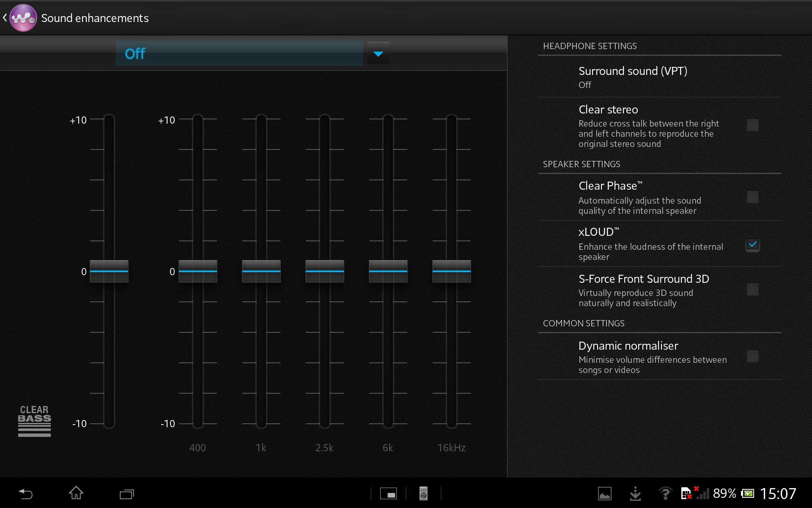Disable the xLOUD enhancement
Screen dimensions: 812x508
[x=753, y=244]
